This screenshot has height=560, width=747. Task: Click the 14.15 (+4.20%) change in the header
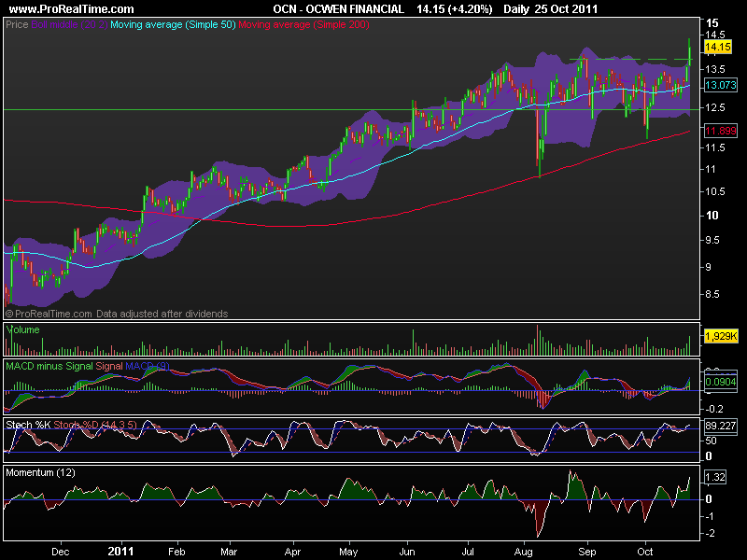(x=455, y=9)
